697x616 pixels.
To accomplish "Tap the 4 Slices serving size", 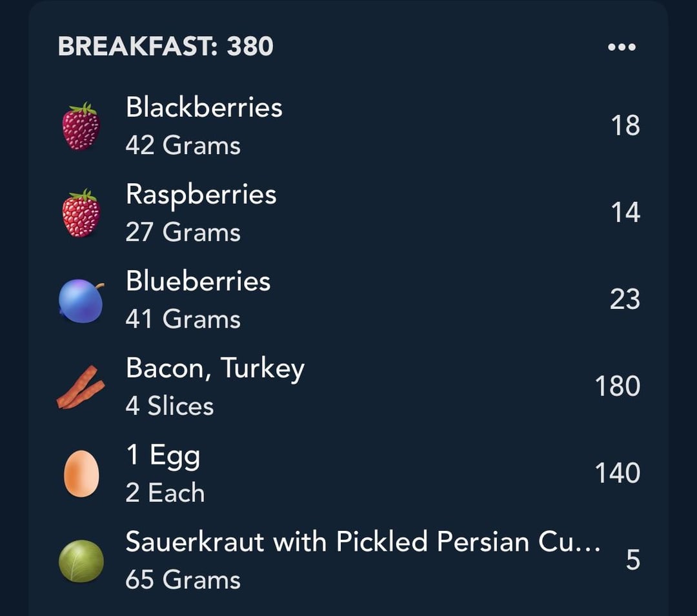I will point(169,406).
